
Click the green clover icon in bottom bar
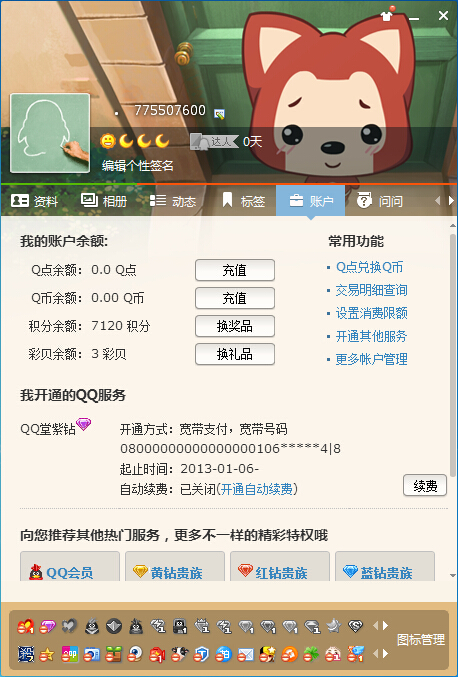[x=311, y=655]
